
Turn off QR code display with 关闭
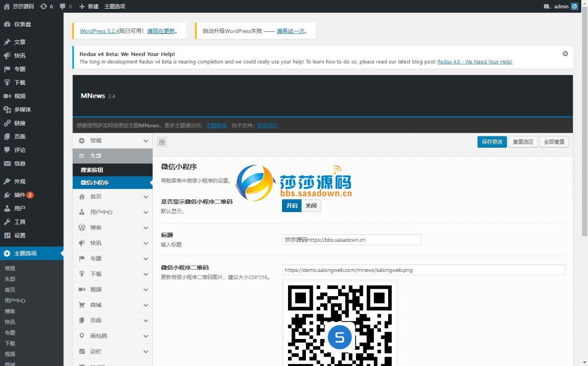coord(311,206)
